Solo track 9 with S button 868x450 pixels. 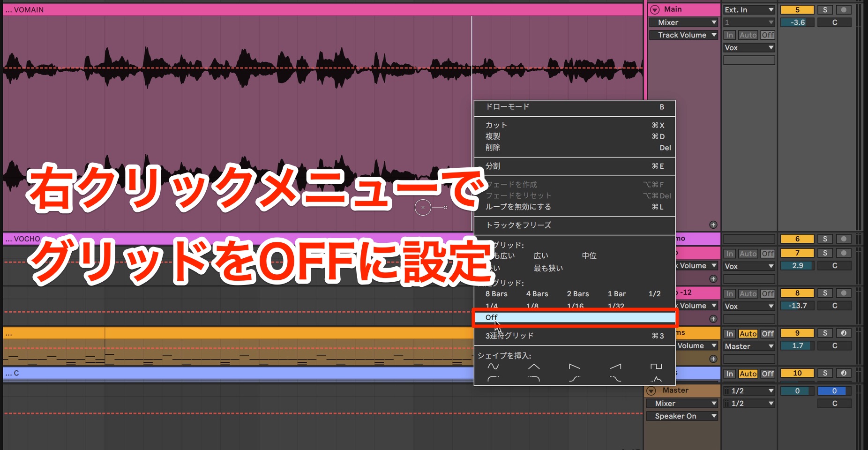click(825, 333)
